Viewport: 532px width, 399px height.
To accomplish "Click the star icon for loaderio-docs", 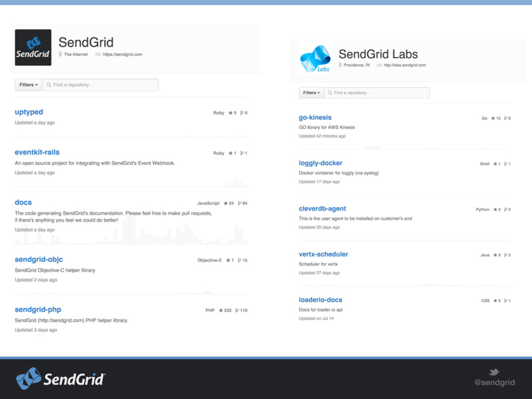I will [495, 301].
